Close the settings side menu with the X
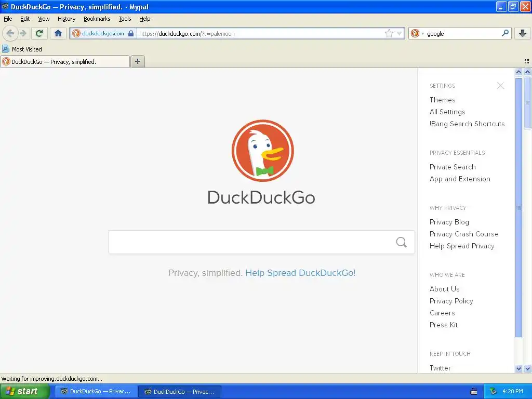The width and height of the screenshot is (532, 399). [x=500, y=86]
